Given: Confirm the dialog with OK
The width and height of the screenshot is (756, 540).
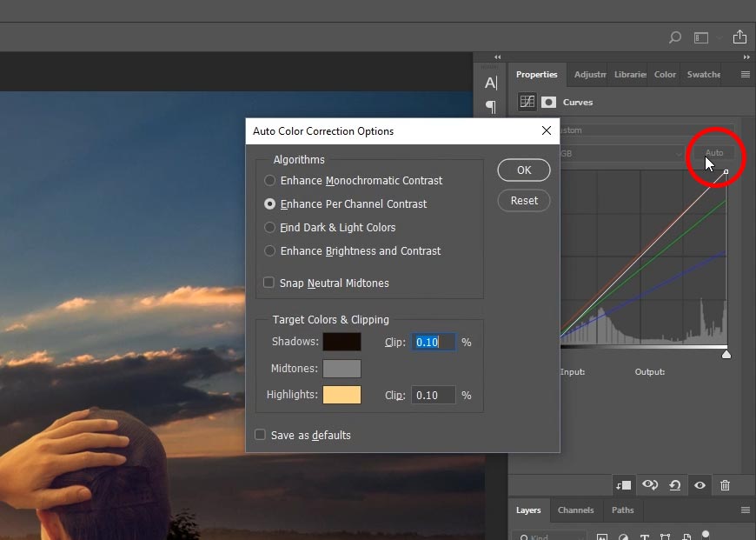Looking at the screenshot, I should click(524, 170).
